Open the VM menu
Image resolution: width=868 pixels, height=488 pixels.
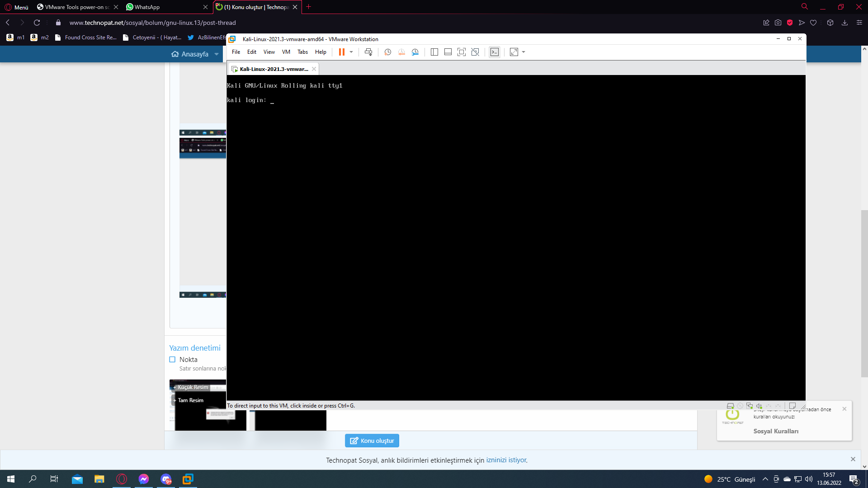pyautogui.click(x=286, y=52)
